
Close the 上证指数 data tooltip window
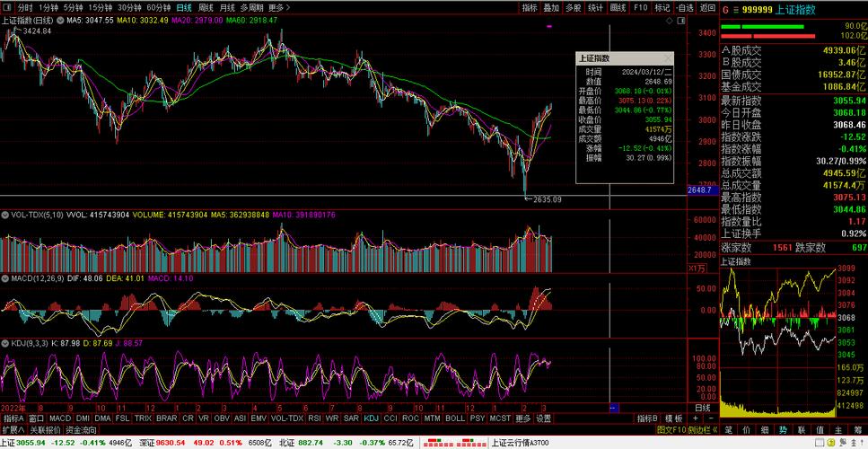point(670,57)
